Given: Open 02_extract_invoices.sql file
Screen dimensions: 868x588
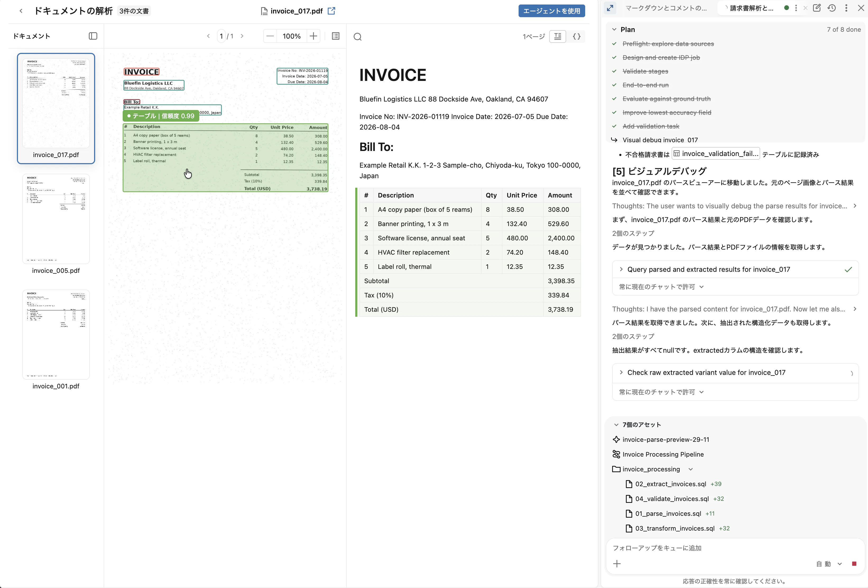Looking at the screenshot, I should (x=670, y=484).
